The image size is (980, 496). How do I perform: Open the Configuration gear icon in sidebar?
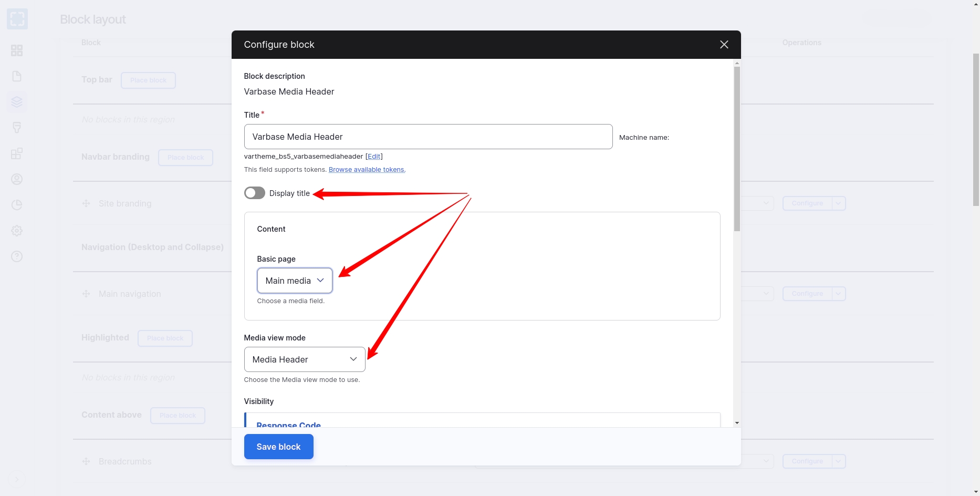[17, 231]
